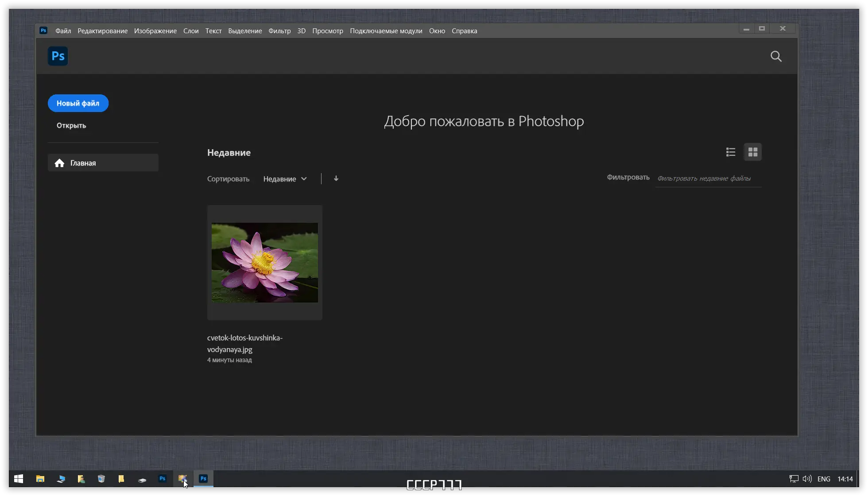This screenshot has width=868, height=496.
Task: Open the Photoshop search icon
Action: [x=776, y=56]
